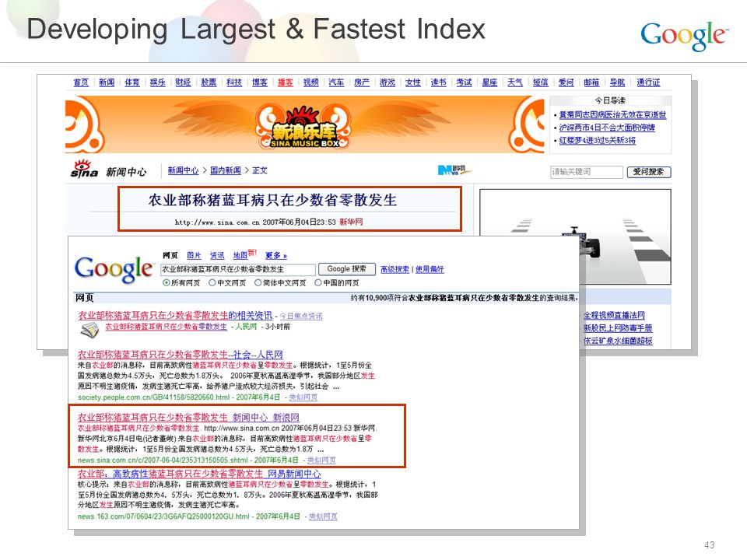Click the Sina keyword search field
The height and width of the screenshot is (560, 747).
[587, 172]
